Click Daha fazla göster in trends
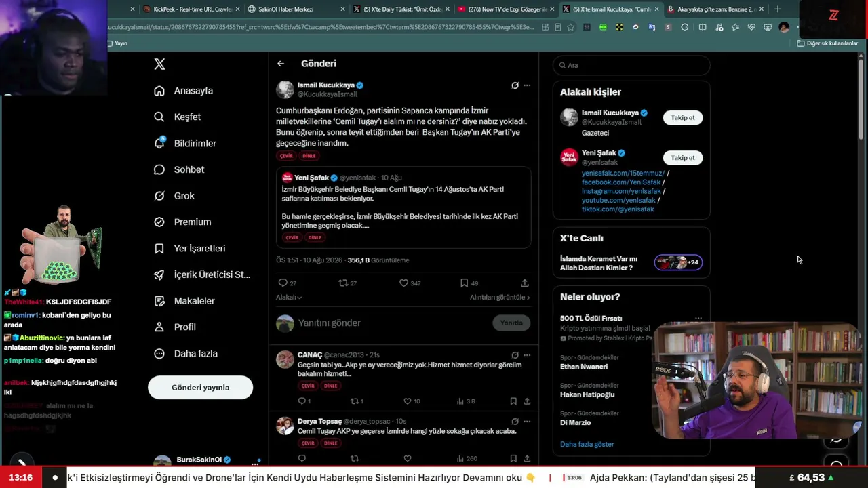 (x=587, y=444)
